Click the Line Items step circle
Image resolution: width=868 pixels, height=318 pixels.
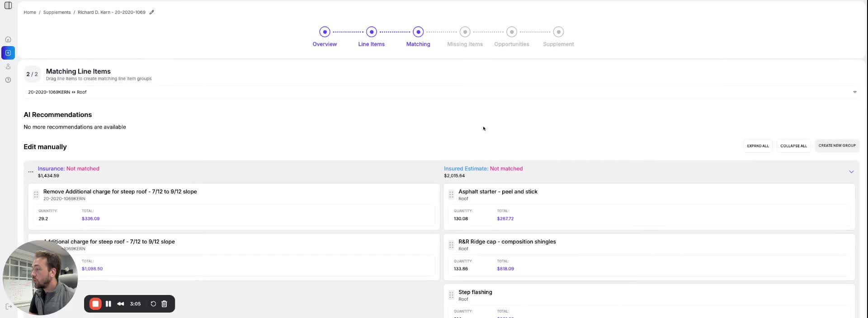click(372, 32)
